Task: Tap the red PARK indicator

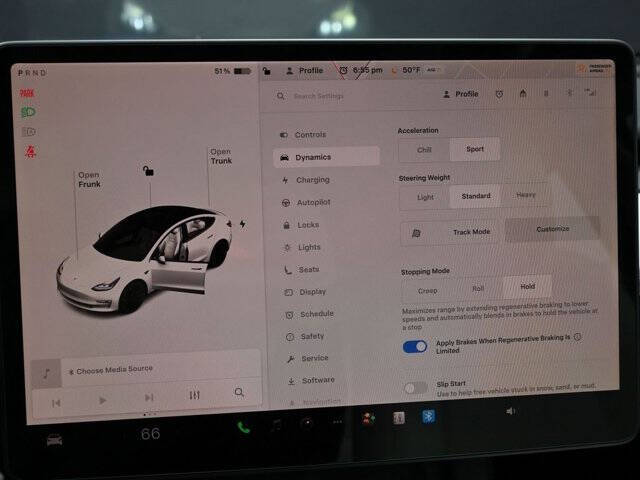Action: click(27, 93)
